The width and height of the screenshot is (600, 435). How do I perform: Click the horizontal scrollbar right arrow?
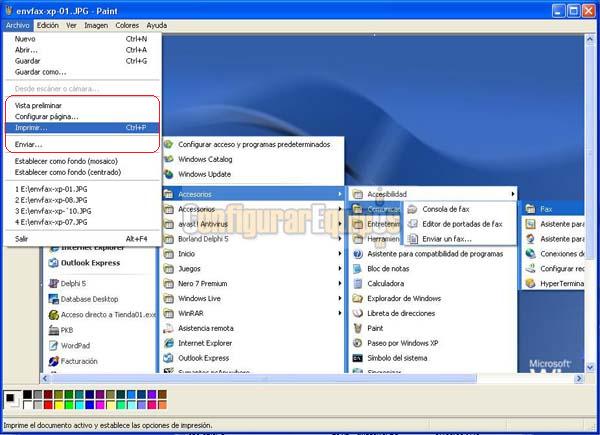(x=579, y=378)
